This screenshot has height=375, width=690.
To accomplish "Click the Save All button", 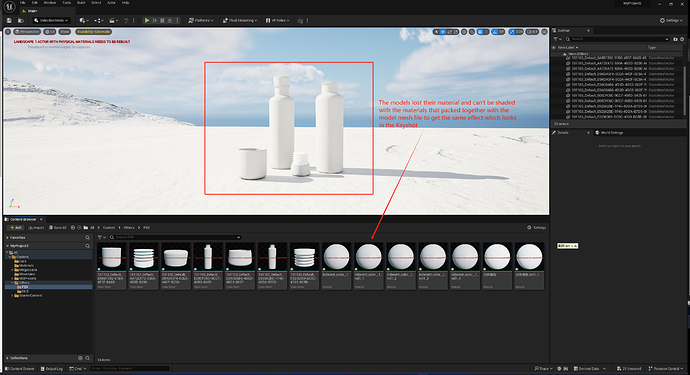I will 58,228.
